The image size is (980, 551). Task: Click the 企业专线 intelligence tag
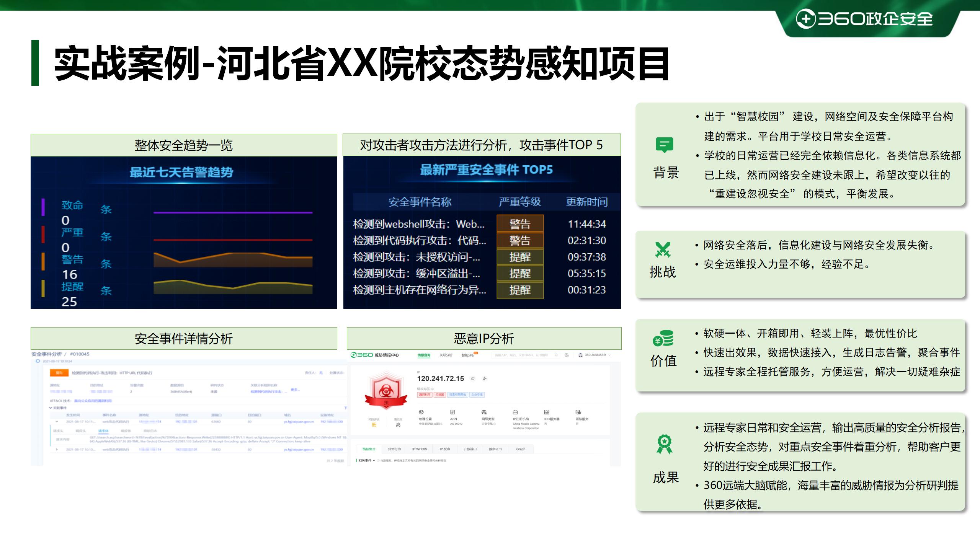point(477,395)
